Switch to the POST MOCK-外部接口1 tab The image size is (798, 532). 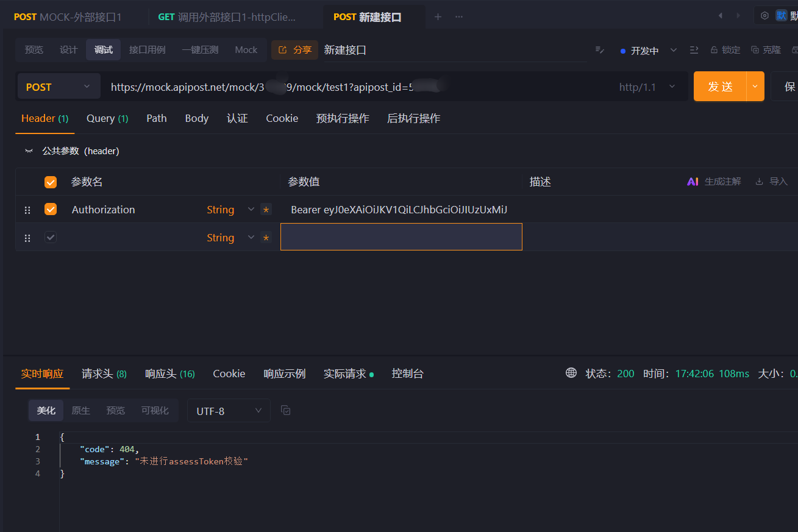click(x=68, y=17)
